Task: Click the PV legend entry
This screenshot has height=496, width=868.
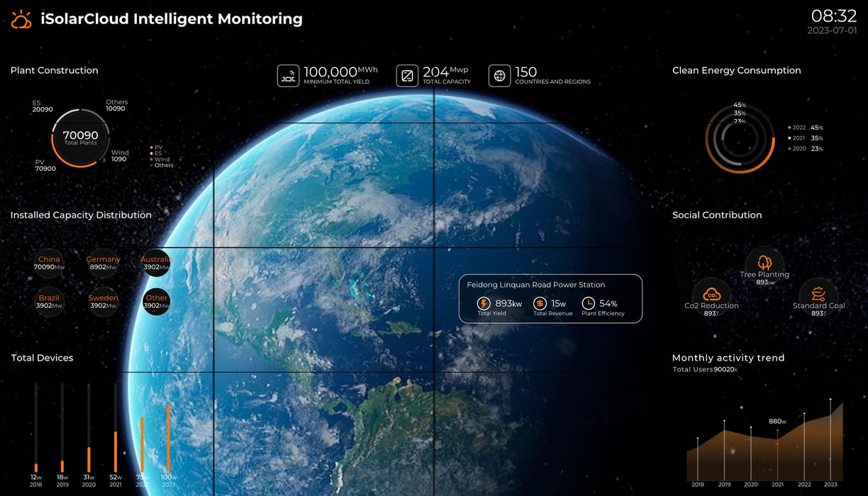Action: point(156,147)
